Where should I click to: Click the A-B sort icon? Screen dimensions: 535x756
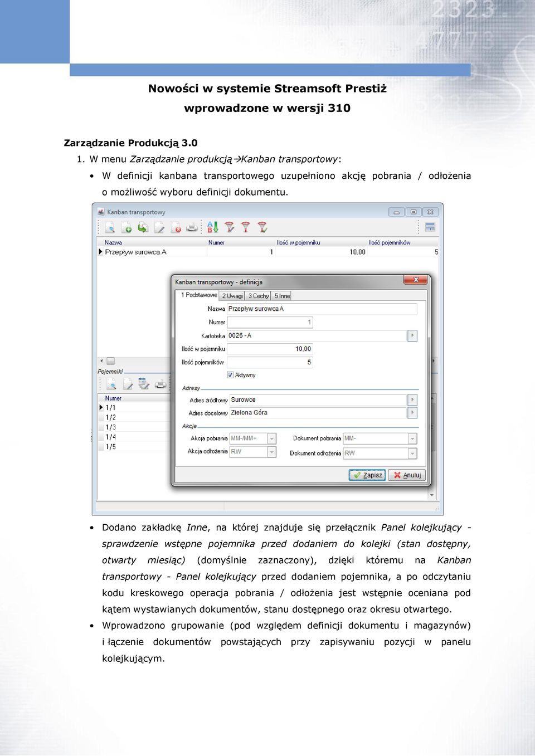coord(212,227)
